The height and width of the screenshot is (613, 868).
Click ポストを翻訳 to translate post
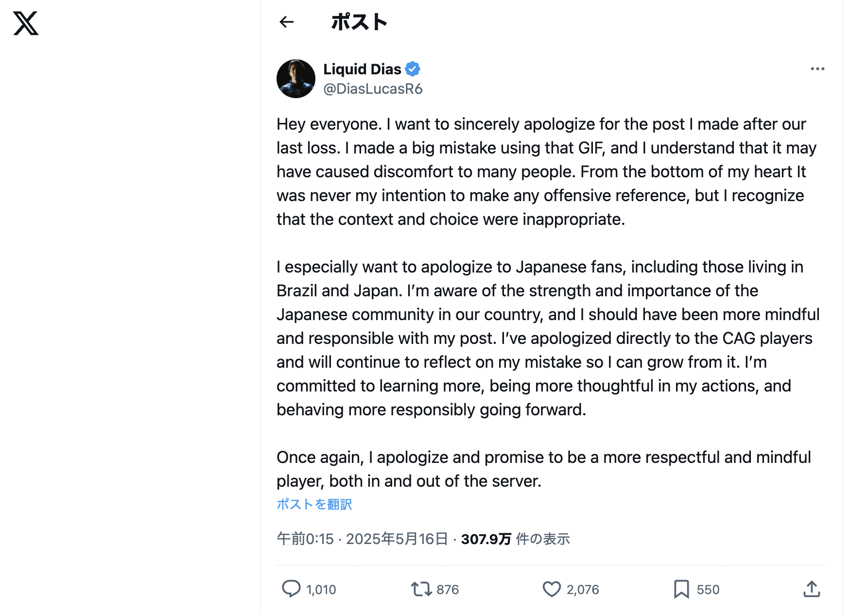pos(314,504)
